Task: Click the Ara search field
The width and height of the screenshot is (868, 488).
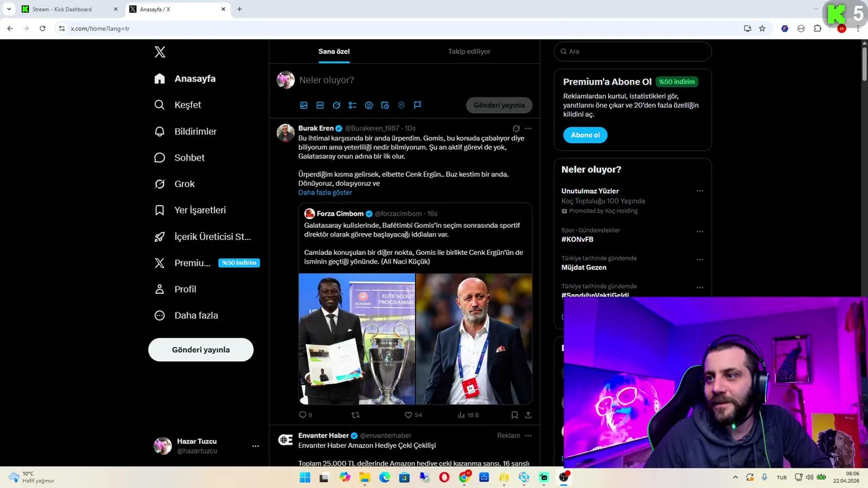Action: pos(633,52)
